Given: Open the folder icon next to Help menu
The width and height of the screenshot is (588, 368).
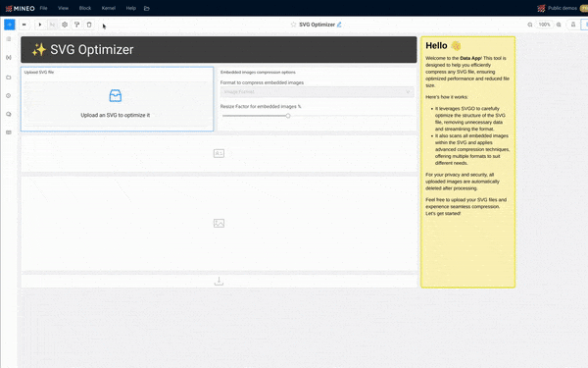Looking at the screenshot, I should pyautogui.click(x=147, y=8).
